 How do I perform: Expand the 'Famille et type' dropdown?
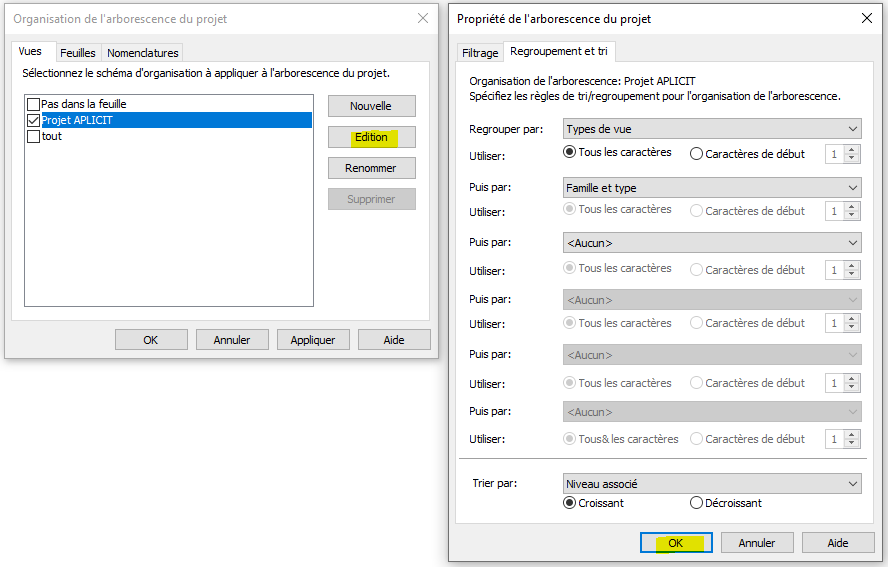(712, 188)
